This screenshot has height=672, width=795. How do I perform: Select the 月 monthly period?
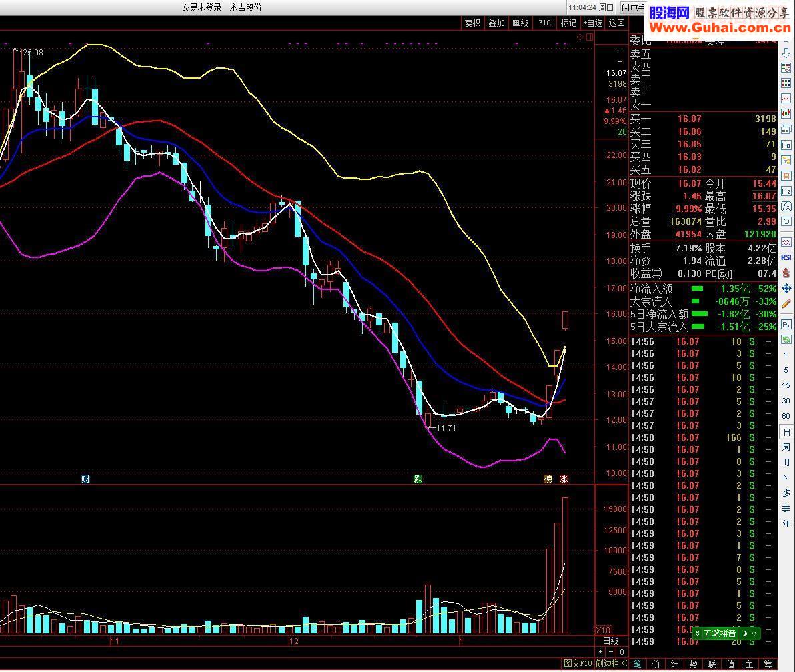pyautogui.click(x=786, y=462)
